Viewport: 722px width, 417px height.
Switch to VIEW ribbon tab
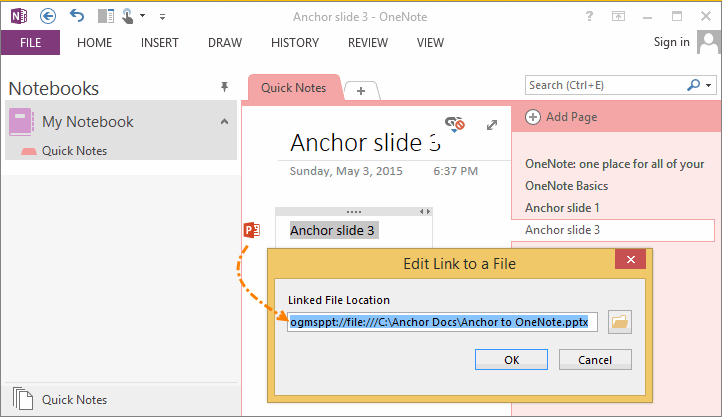pos(430,43)
